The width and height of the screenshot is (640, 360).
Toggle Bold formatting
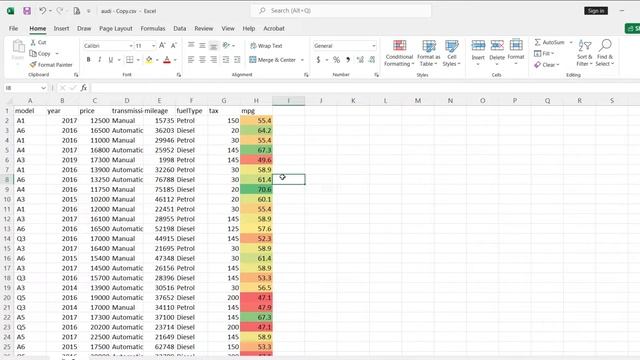88,60
